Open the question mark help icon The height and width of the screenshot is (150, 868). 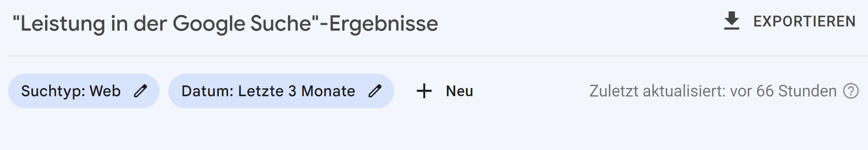(851, 91)
